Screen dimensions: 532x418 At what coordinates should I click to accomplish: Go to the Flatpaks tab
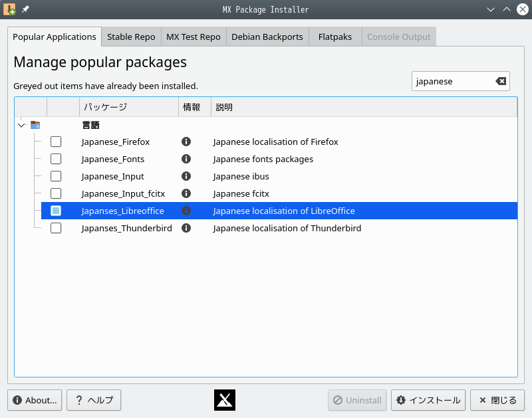point(335,37)
